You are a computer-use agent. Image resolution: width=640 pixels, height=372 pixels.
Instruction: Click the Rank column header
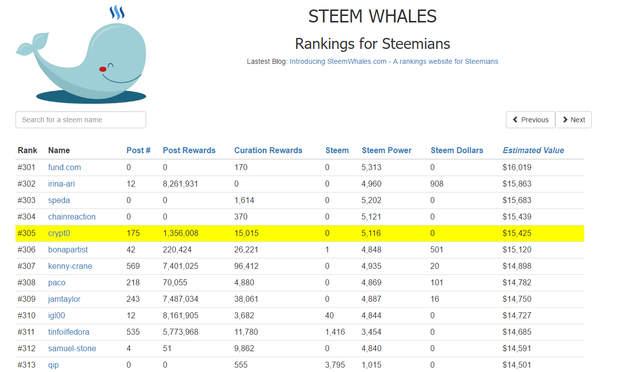(27, 150)
